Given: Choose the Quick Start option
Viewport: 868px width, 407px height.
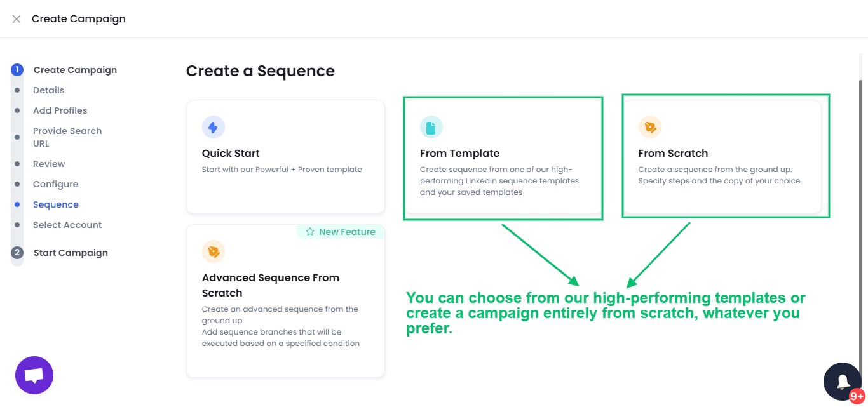Looking at the screenshot, I should coord(285,157).
